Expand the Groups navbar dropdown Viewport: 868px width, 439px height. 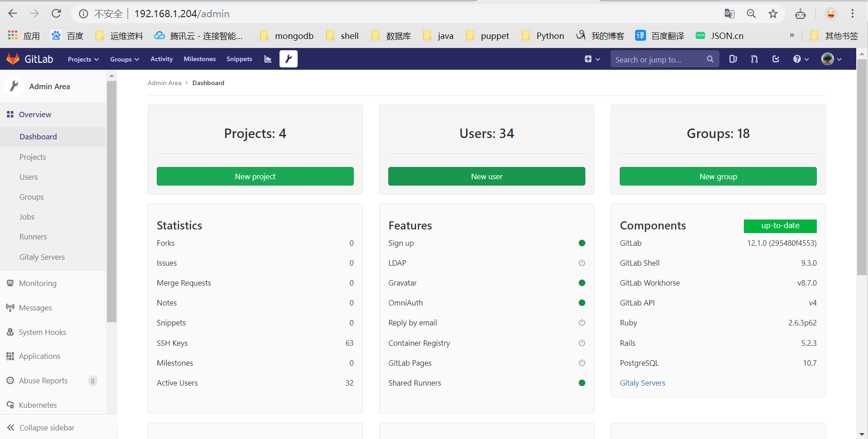pyautogui.click(x=125, y=59)
